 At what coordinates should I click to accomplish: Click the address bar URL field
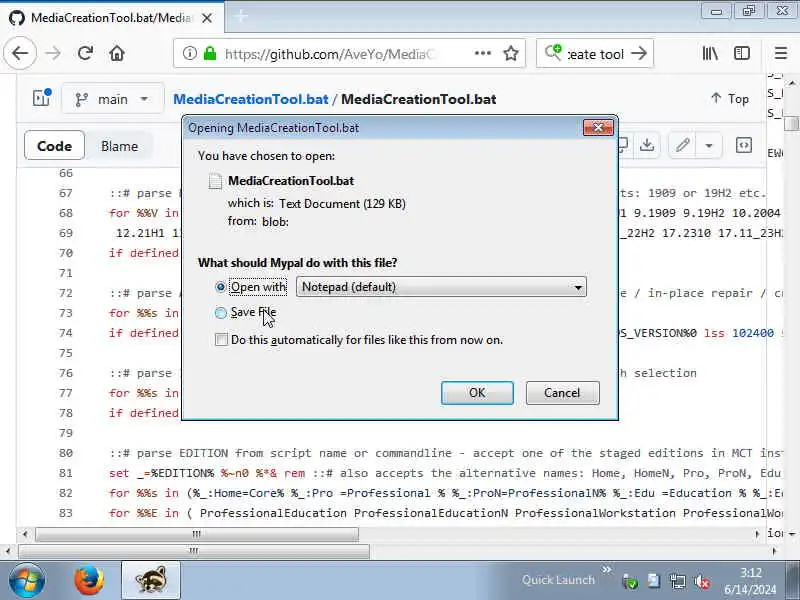(329, 54)
